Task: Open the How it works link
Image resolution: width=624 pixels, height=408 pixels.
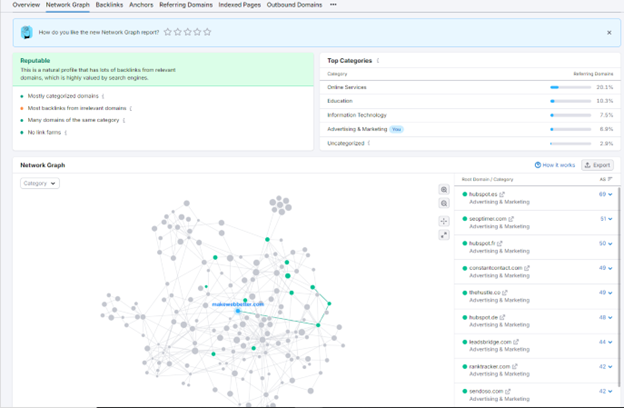Action: pyautogui.click(x=554, y=165)
